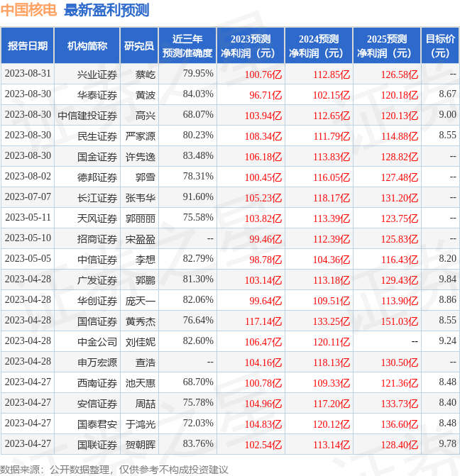Select the 安信证券 institution cell
Viewport: 460px width, 476px height.
click(87, 403)
